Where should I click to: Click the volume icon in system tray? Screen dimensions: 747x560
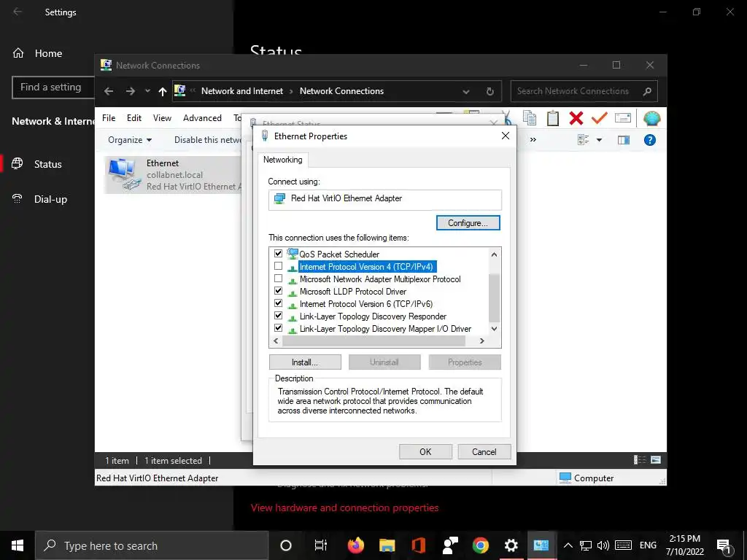coord(603,545)
